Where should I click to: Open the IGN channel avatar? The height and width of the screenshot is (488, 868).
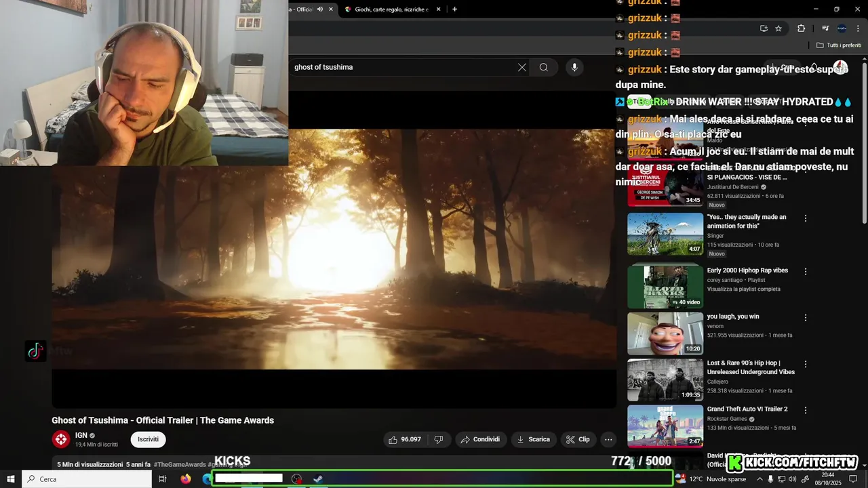tap(61, 439)
